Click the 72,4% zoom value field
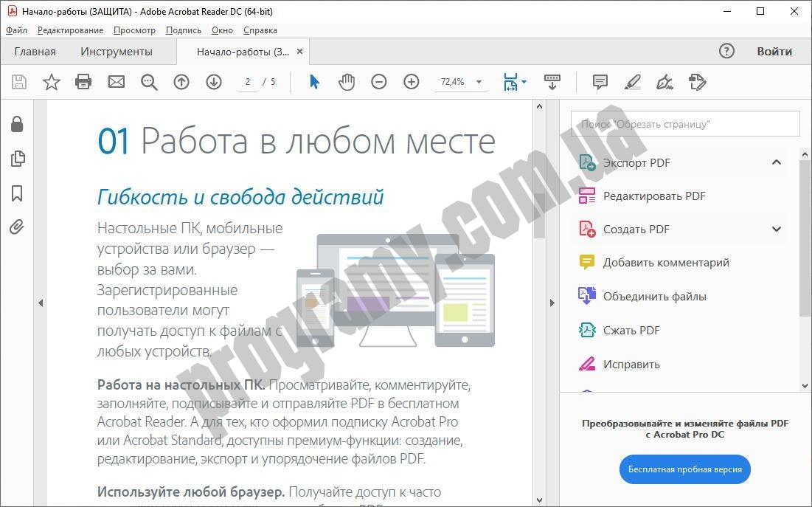The width and height of the screenshot is (812, 507). click(453, 82)
